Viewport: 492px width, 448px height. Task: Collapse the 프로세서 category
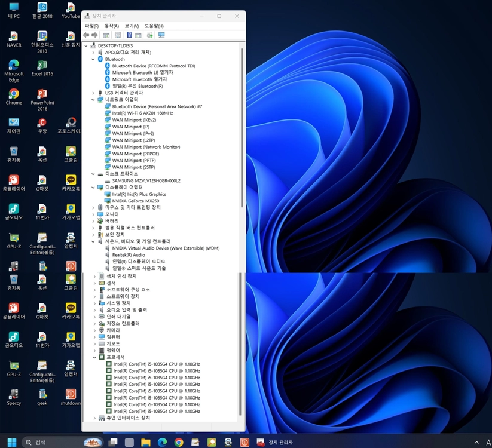pyautogui.click(x=94, y=357)
